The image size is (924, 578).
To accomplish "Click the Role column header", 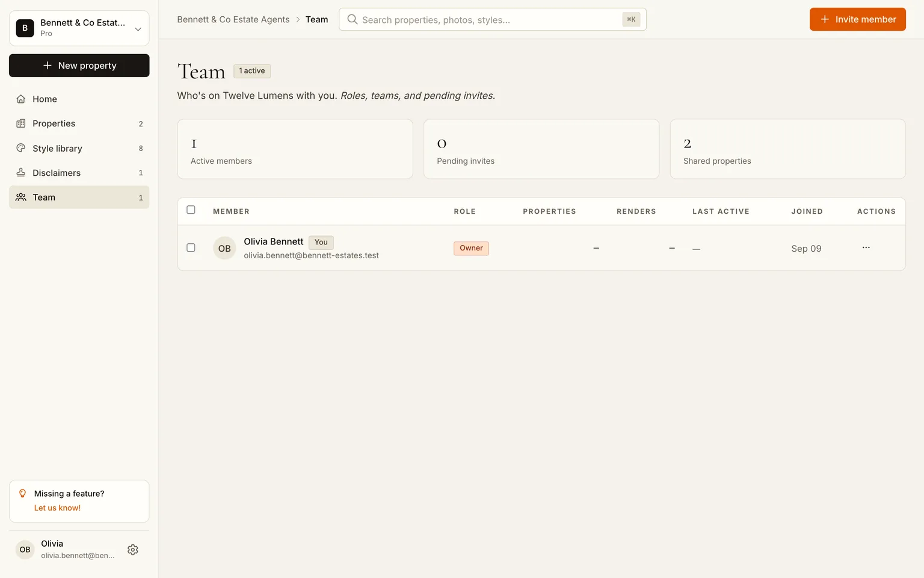I will click(x=465, y=211).
